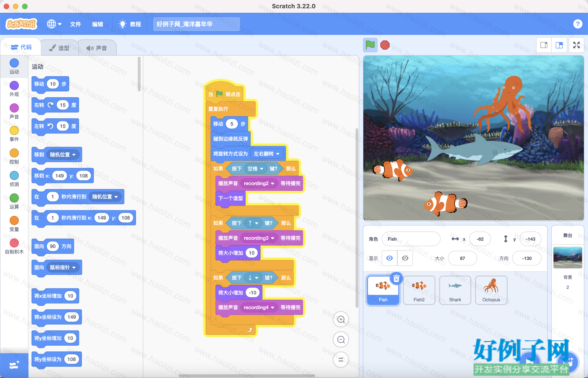Click the 下一个造型 block
Image resolution: width=588 pixels, height=378 pixels.
point(230,198)
